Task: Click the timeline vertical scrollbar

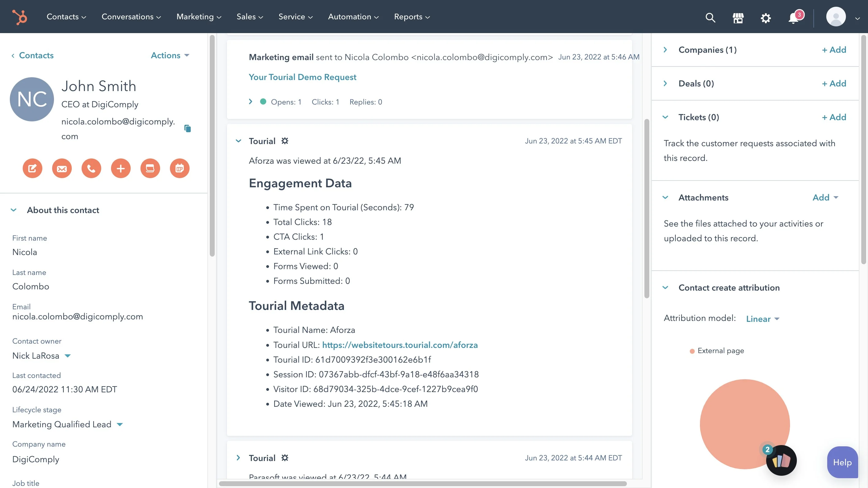Action: click(647, 209)
